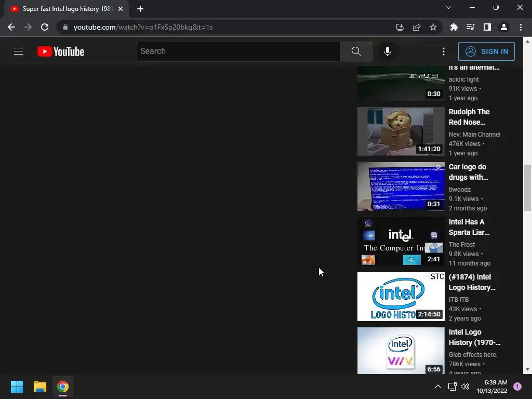Image resolution: width=532 pixels, height=399 pixels.
Task: Open File Explorer from the taskbar
Action: click(x=39, y=387)
